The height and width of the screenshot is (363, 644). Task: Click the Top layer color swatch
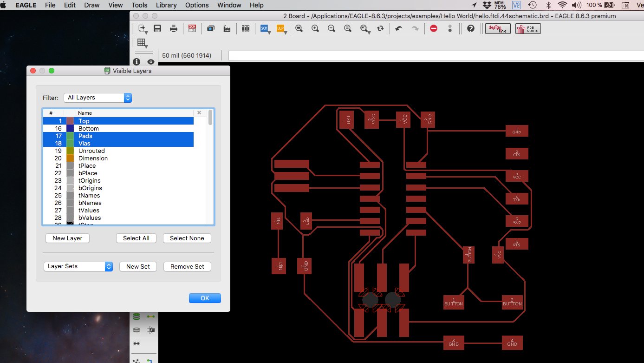point(70,121)
